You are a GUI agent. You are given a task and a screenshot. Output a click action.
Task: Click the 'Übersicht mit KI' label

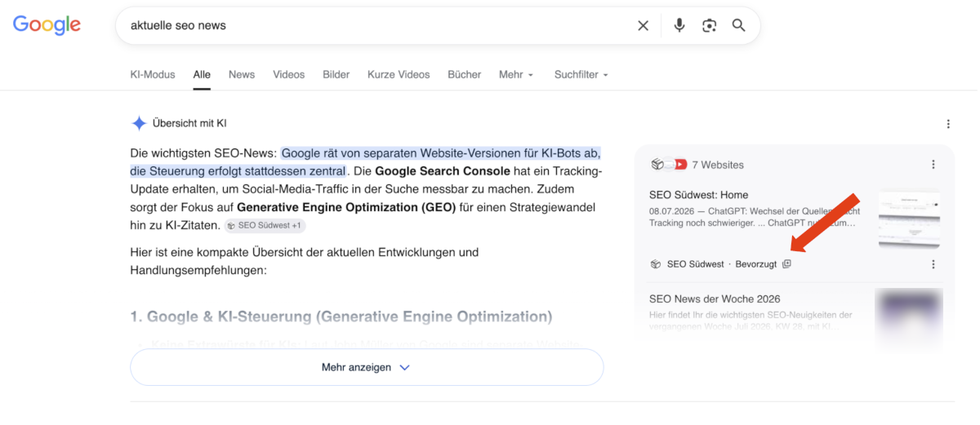(189, 123)
